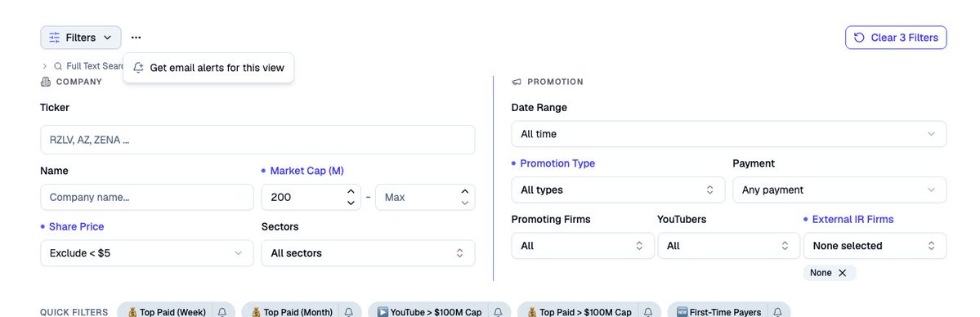
Task: Click the sliders icon on Filters button
Action: coord(55,38)
